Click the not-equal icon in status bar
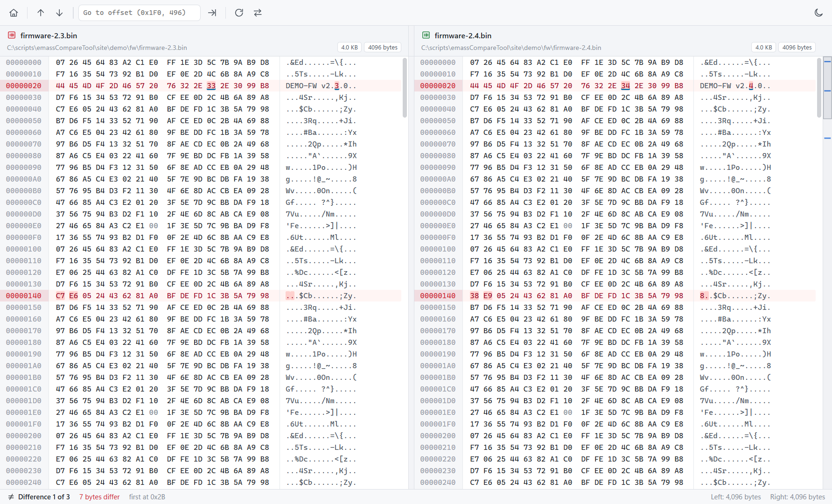The width and height of the screenshot is (832, 504). (x=11, y=497)
